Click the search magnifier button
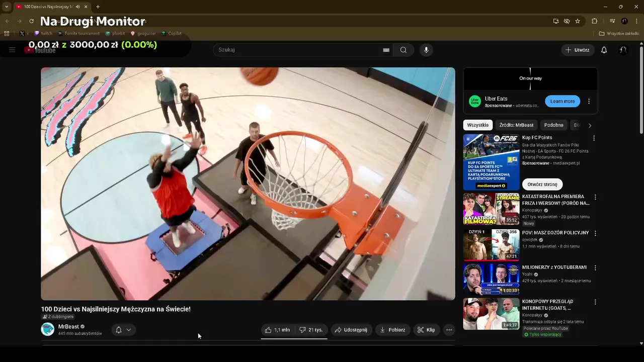Viewport: 644px width, 362px height. tap(404, 50)
